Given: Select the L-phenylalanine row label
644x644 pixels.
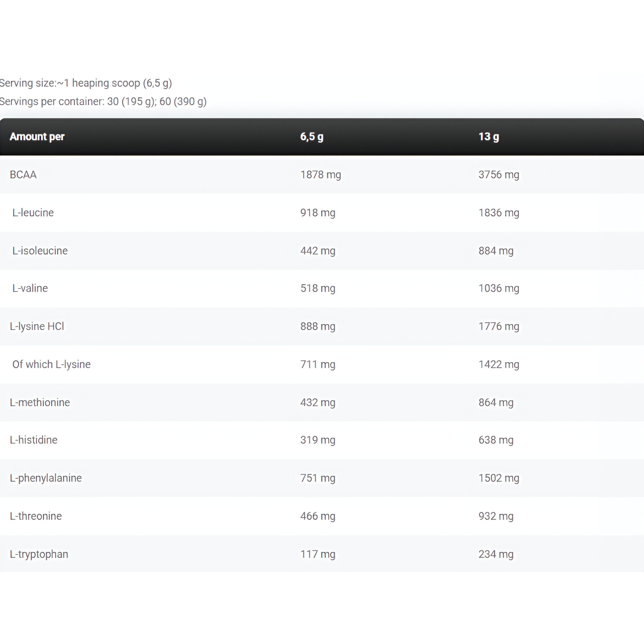Looking at the screenshot, I should tap(46, 478).
